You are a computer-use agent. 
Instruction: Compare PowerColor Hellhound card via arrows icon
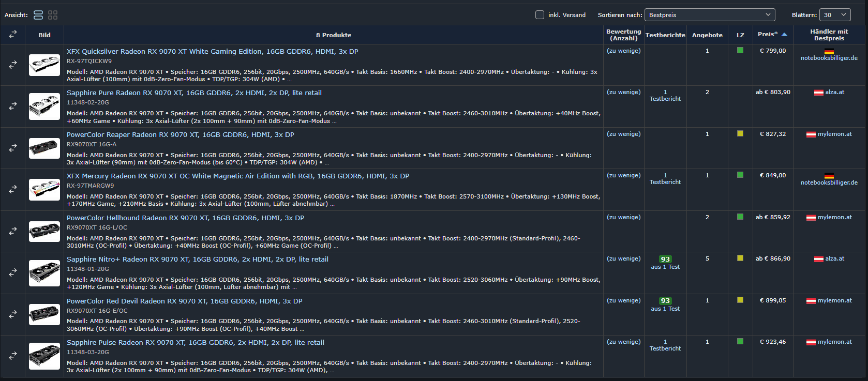tap(13, 231)
